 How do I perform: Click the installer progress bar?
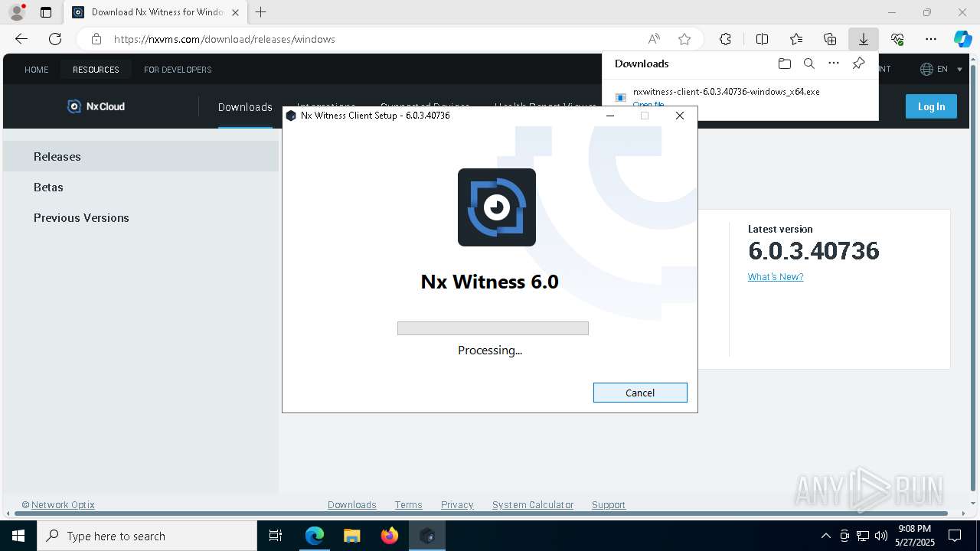point(493,328)
